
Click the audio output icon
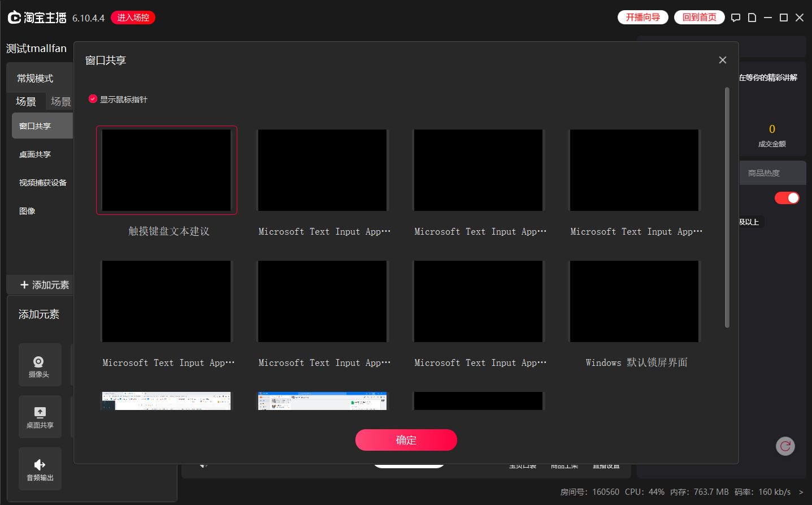coord(40,465)
